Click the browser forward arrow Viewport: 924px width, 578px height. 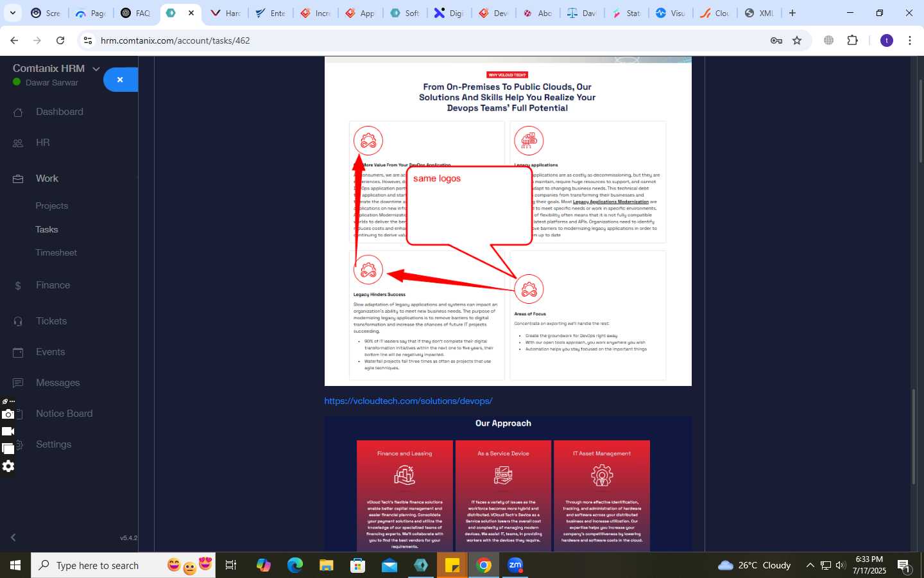coord(37,40)
